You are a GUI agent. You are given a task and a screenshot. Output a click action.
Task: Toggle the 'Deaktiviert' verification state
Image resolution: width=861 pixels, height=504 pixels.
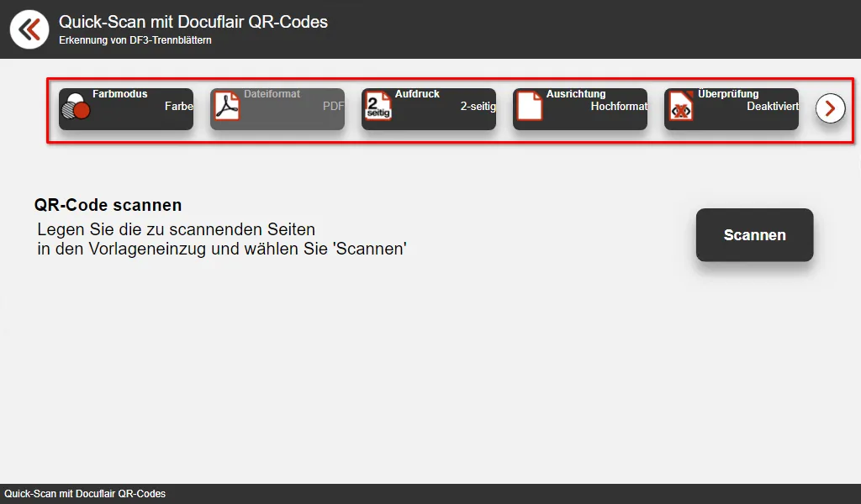click(772, 107)
